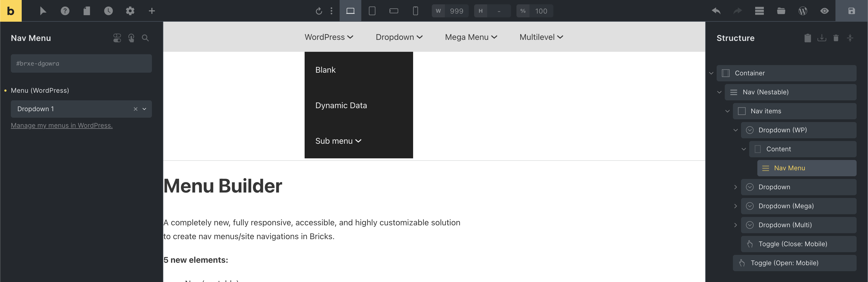The height and width of the screenshot is (282, 868).
Task: Open the templates folder icon
Action: tap(781, 11)
